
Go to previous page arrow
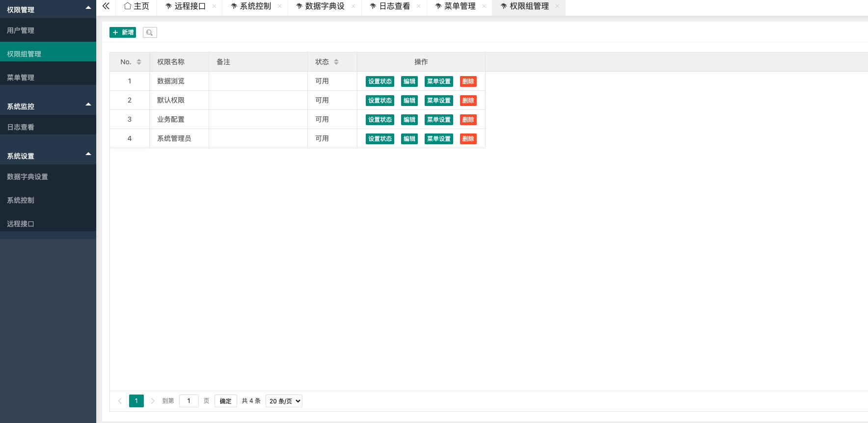pos(120,401)
